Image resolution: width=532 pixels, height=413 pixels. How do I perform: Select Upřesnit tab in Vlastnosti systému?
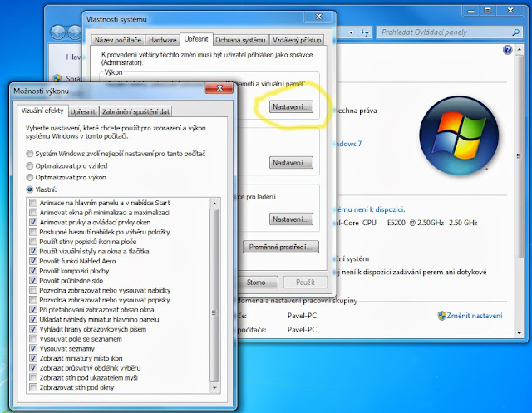[x=196, y=39]
